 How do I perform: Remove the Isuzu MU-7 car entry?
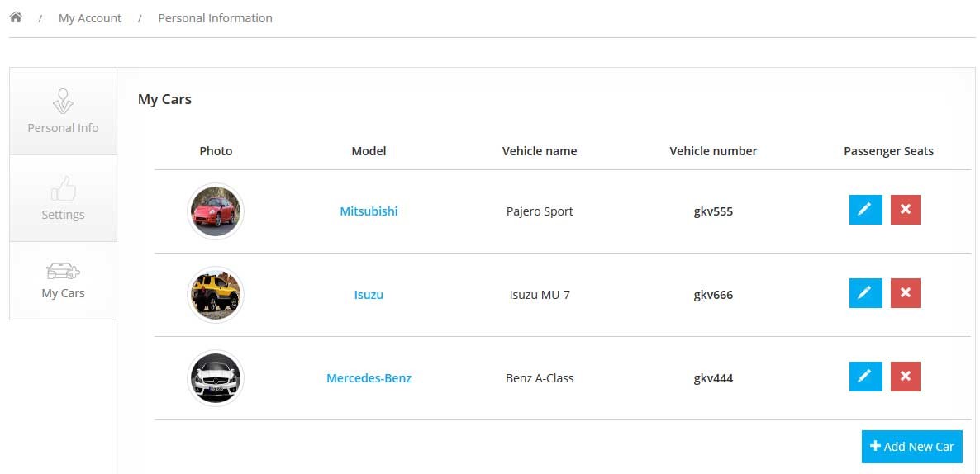coord(905,293)
